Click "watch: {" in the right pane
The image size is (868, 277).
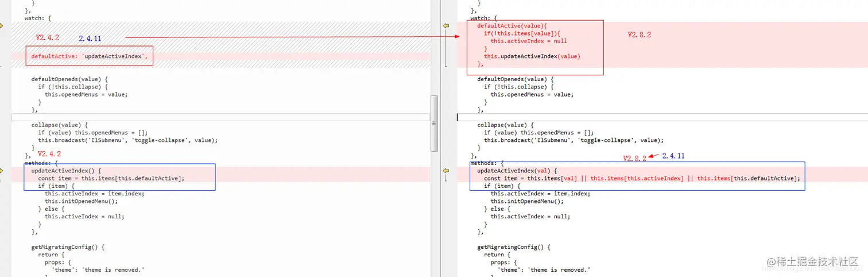click(x=484, y=18)
